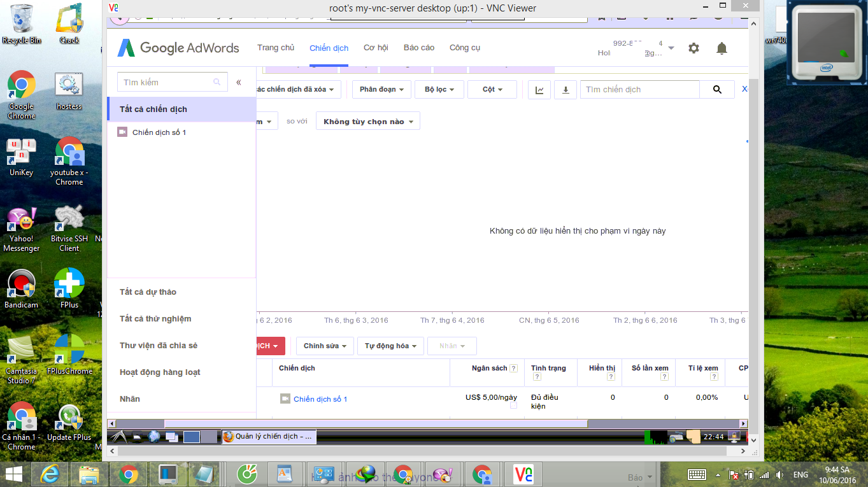Open Nhãn in the sidebar
Viewport: 868px width, 487px height.
tap(130, 399)
